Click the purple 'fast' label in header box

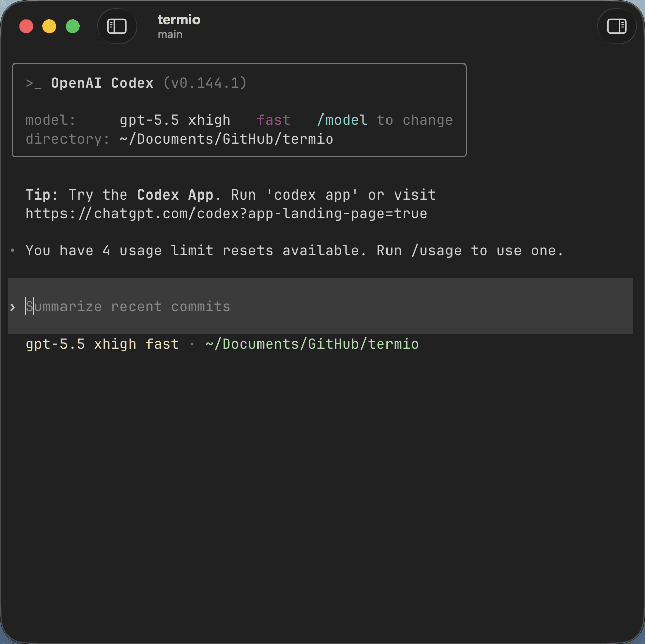(274, 120)
